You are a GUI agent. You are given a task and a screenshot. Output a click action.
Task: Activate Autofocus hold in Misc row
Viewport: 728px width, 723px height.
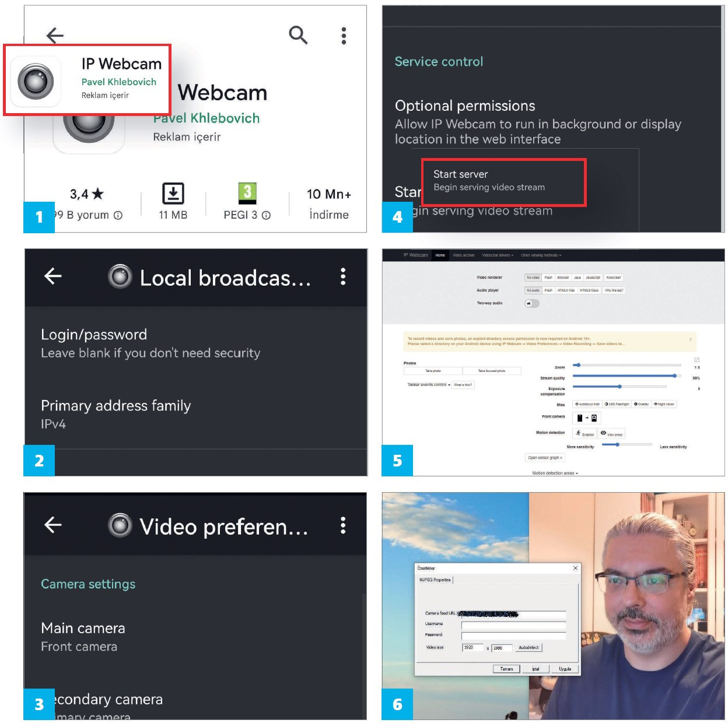point(587,404)
